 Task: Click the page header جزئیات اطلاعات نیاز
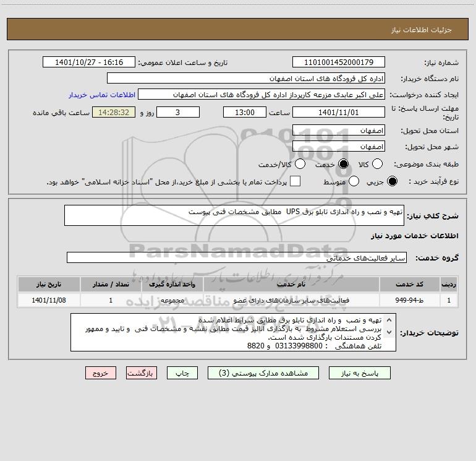point(421,30)
